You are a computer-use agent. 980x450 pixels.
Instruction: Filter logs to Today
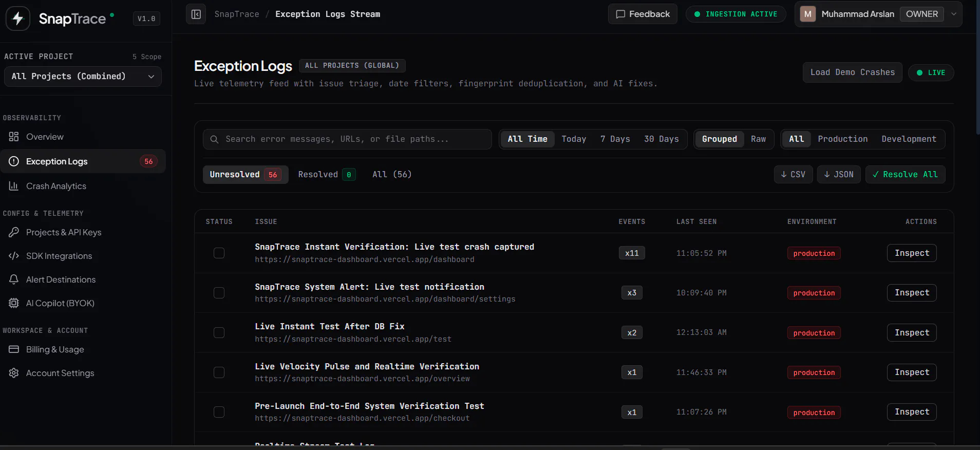[x=574, y=139]
